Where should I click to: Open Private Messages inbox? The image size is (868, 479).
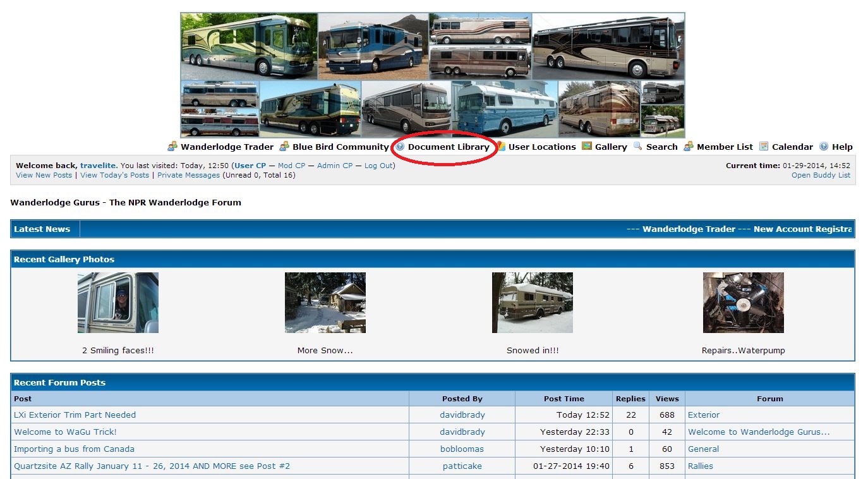[x=188, y=175]
